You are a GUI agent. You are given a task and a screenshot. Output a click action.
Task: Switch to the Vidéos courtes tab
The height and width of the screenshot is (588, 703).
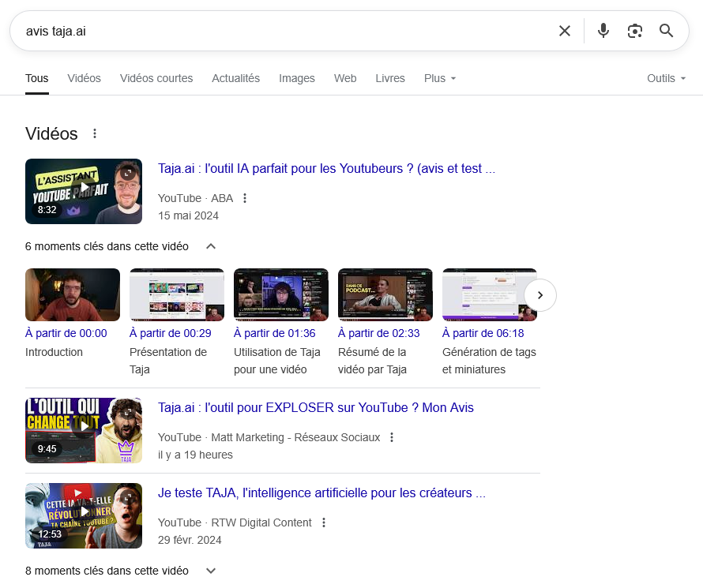tap(156, 78)
